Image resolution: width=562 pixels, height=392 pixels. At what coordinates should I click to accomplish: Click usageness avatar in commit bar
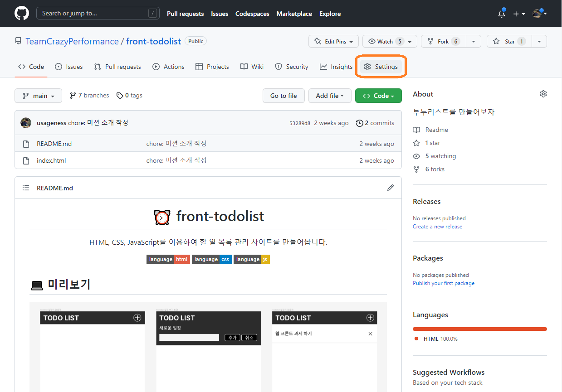tap(26, 123)
